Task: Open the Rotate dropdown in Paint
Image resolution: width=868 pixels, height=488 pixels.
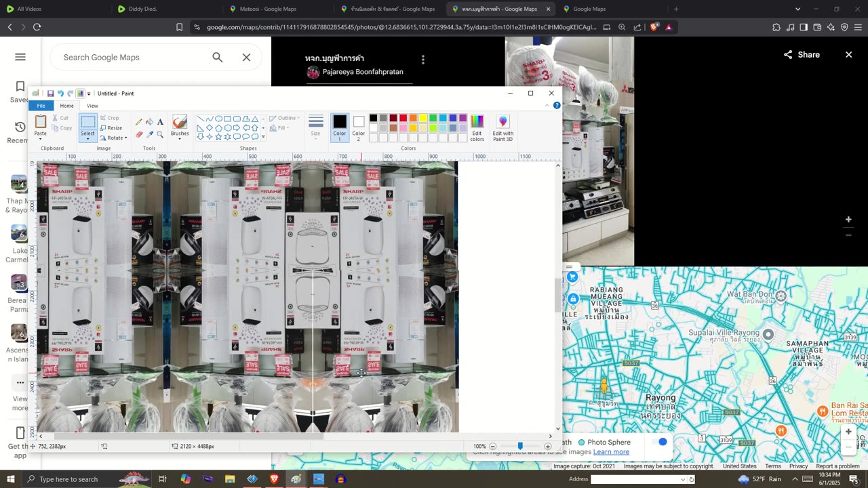Action: click(114, 138)
